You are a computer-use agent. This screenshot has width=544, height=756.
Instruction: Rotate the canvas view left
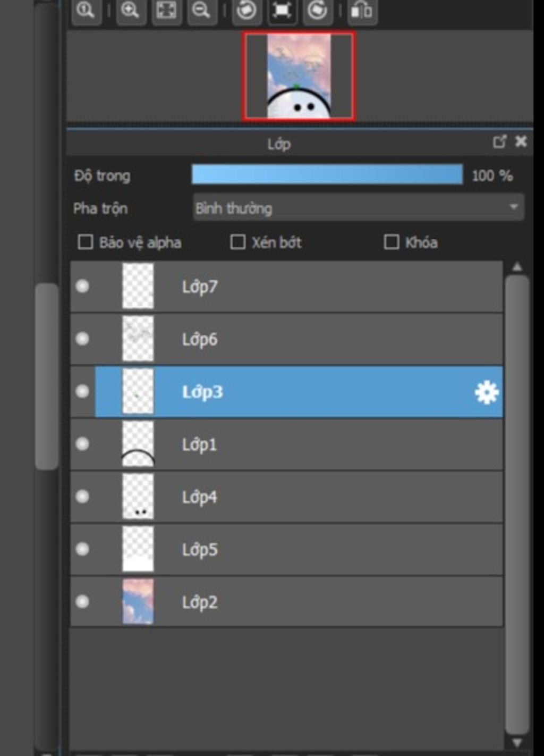(246, 11)
